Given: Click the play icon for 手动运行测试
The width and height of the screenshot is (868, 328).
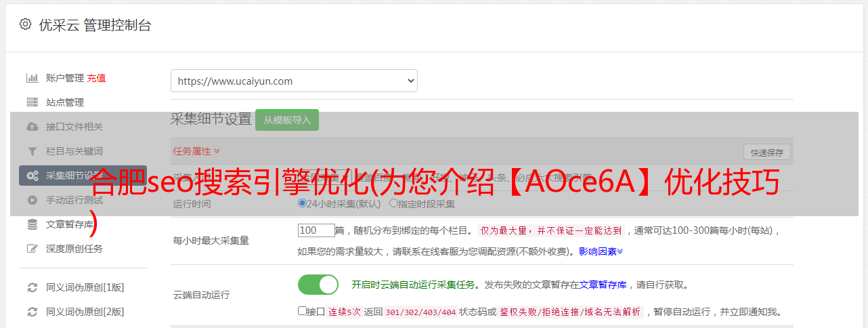Looking at the screenshot, I should tap(32, 200).
